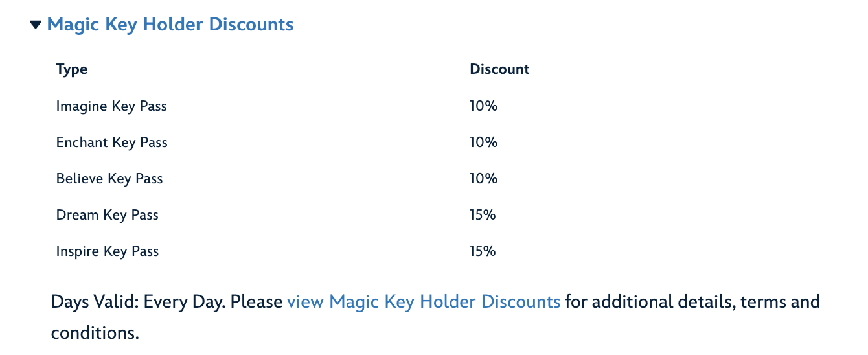Click the 10% discount for Imagine Key Pass
The height and width of the screenshot is (355, 868).
(483, 106)
